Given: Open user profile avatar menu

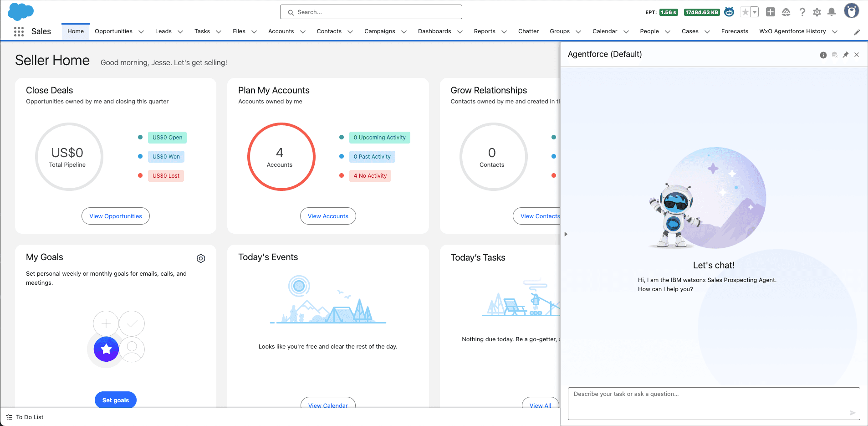Looking at the screenshot, I should click(851, 11).
